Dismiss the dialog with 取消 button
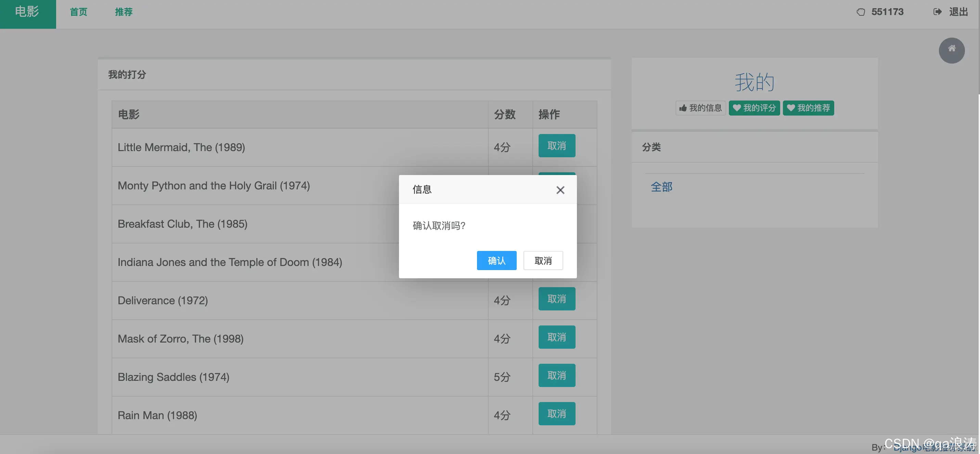This screenshot has height=454, width=980. 543,261
